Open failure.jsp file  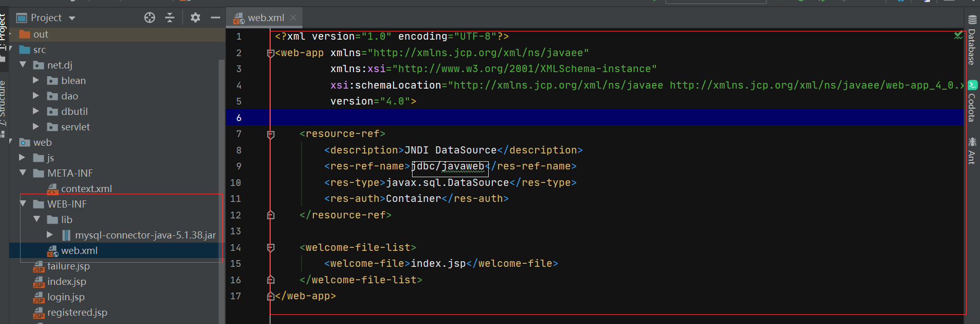pyautogui.click(x=68, y=266)
